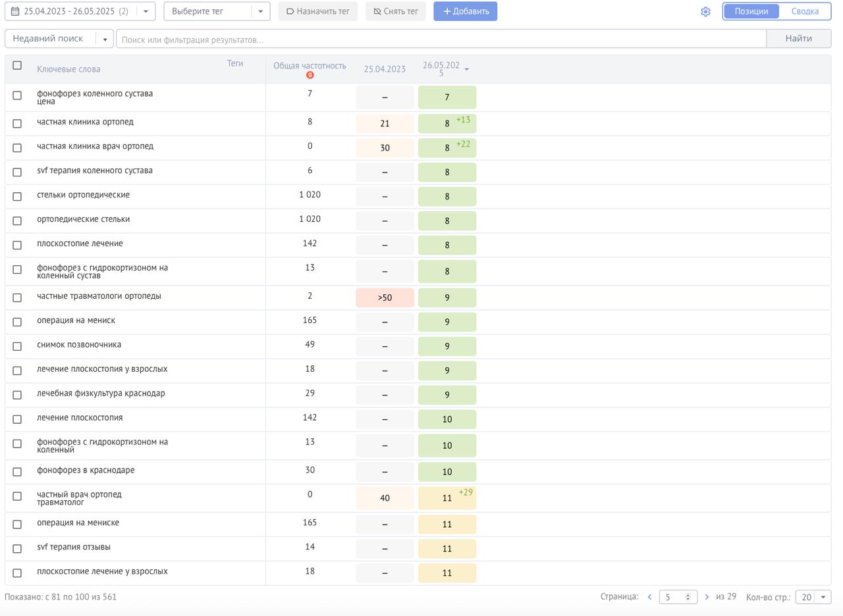This screenshot has height=616, width=843.
Task: Click the Найти search button
Action: (x=798, y=39)
